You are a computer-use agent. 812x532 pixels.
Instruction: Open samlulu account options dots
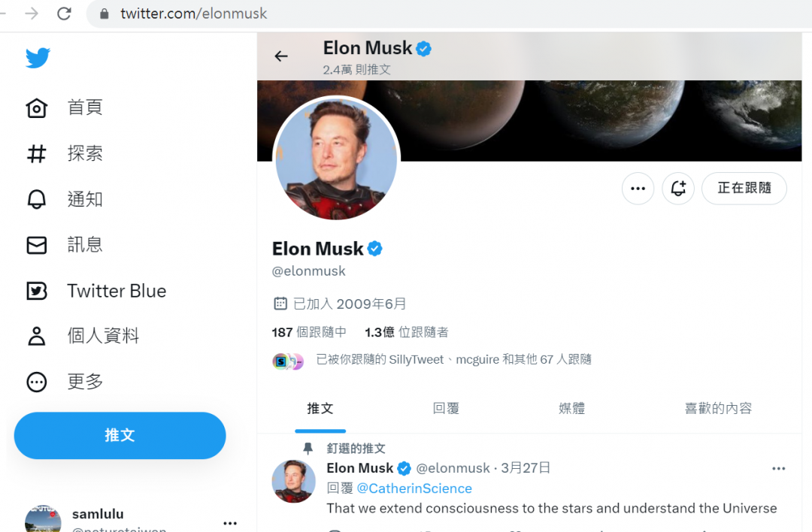230,523
